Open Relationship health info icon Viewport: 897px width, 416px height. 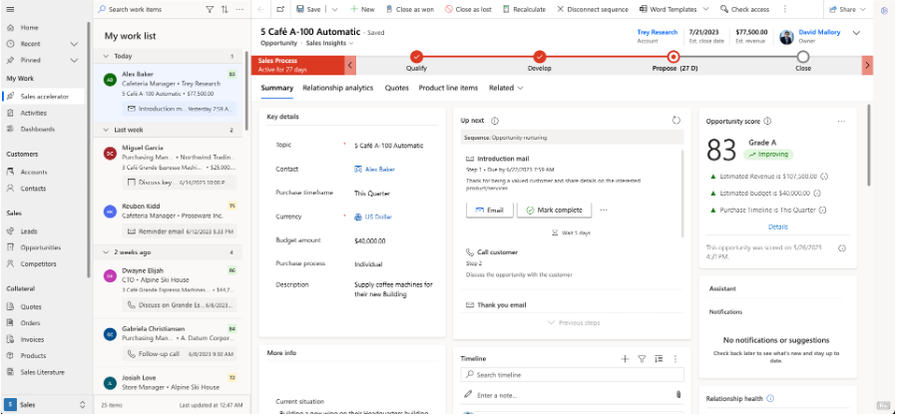(x=770, y=398)
